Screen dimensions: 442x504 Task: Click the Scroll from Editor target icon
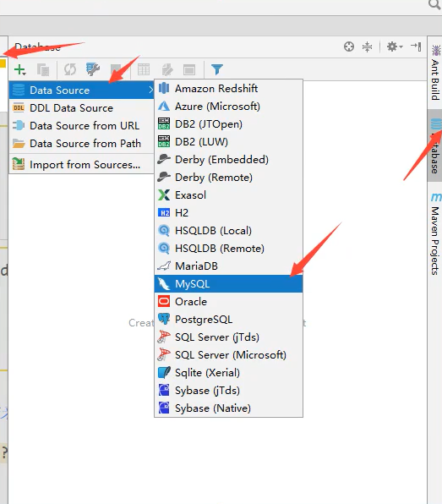pos(349,47)
